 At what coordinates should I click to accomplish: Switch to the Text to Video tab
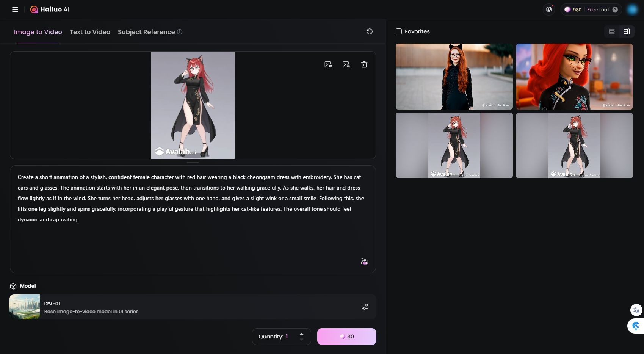(90, 32)
